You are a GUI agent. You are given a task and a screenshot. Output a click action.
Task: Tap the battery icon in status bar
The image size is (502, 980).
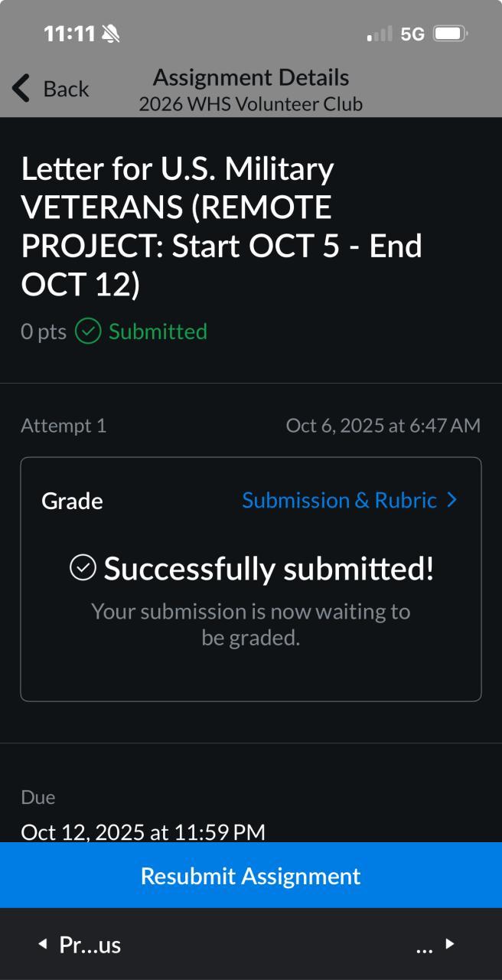(x=450, y=34)
